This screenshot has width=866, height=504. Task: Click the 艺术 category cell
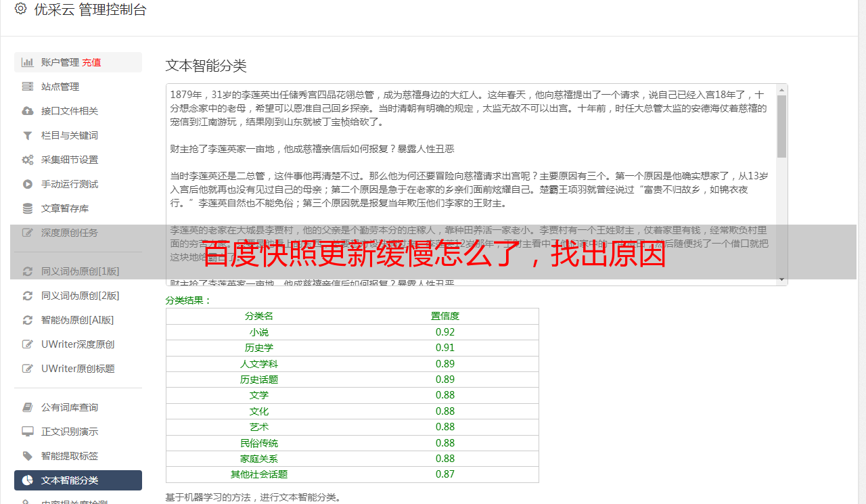[259, 427]
